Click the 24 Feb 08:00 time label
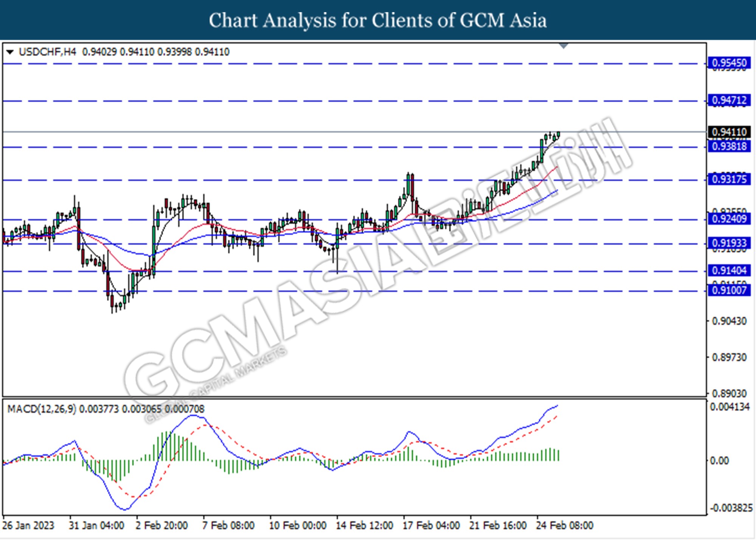This screenshot has width=756, height=540. click(565, 526)
